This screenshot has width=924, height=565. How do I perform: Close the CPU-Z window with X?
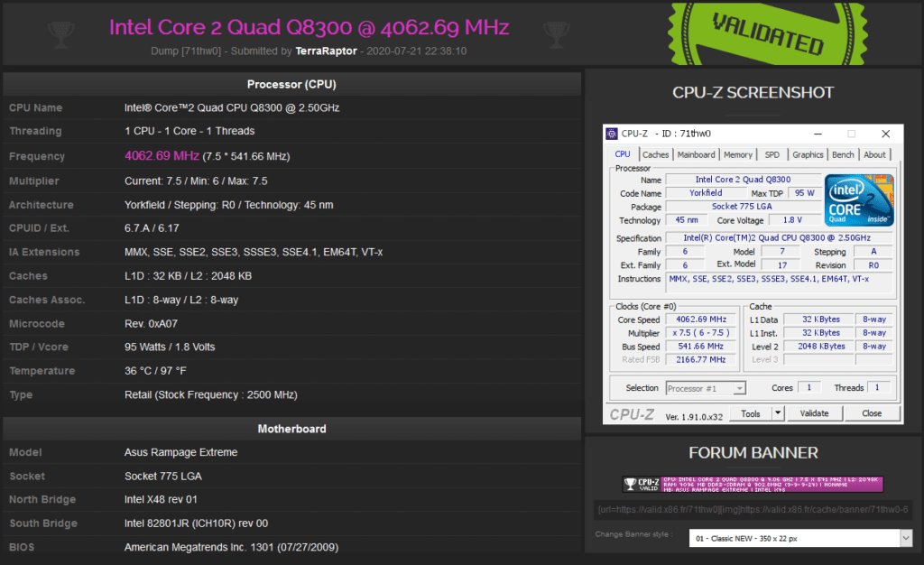(x=885, y=134)
